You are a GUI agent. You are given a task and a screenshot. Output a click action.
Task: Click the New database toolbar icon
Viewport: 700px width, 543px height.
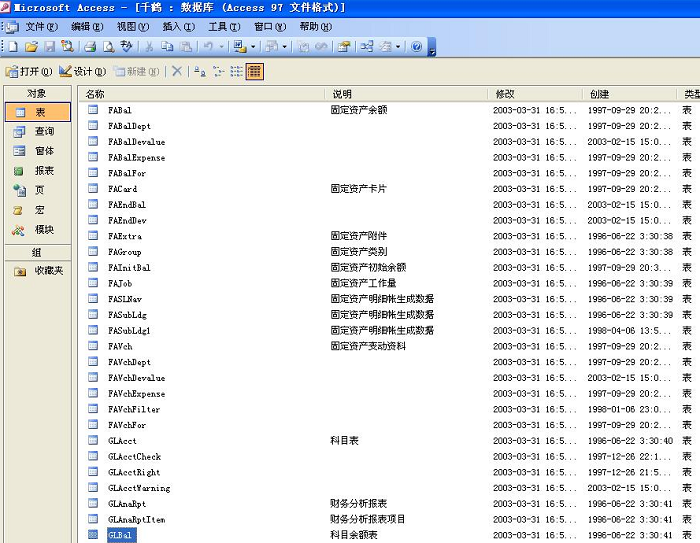13,46
